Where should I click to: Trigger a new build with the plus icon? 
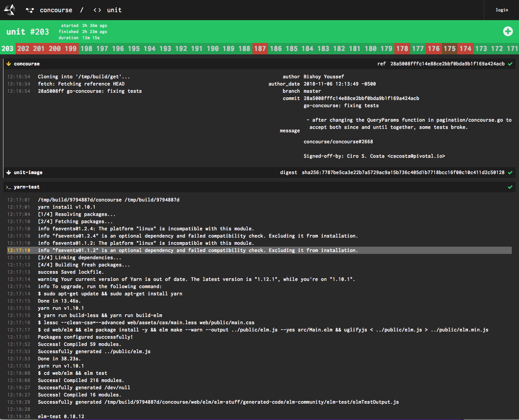coord(508,32)
